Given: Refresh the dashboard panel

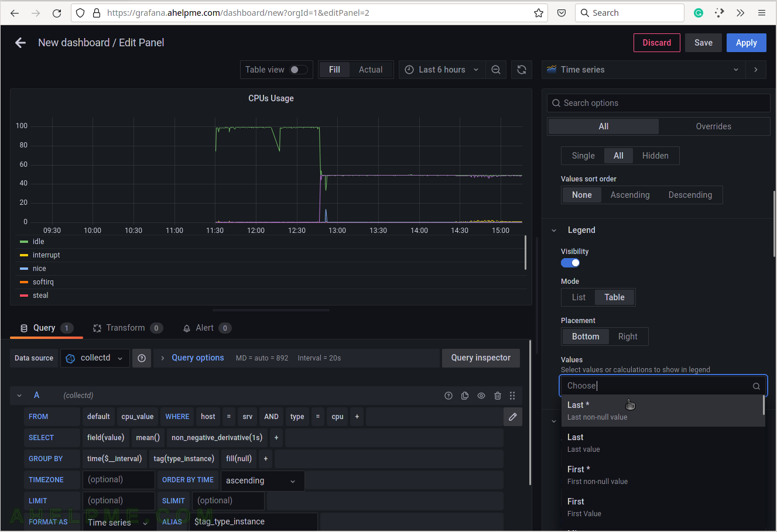Looking at the screenshot, I should click(522, 70).
